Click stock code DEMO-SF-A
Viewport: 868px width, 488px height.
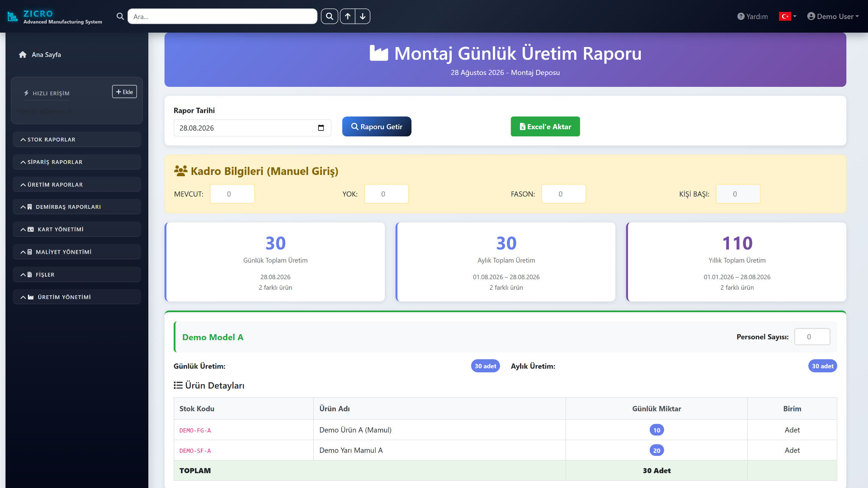click(195, 451)
